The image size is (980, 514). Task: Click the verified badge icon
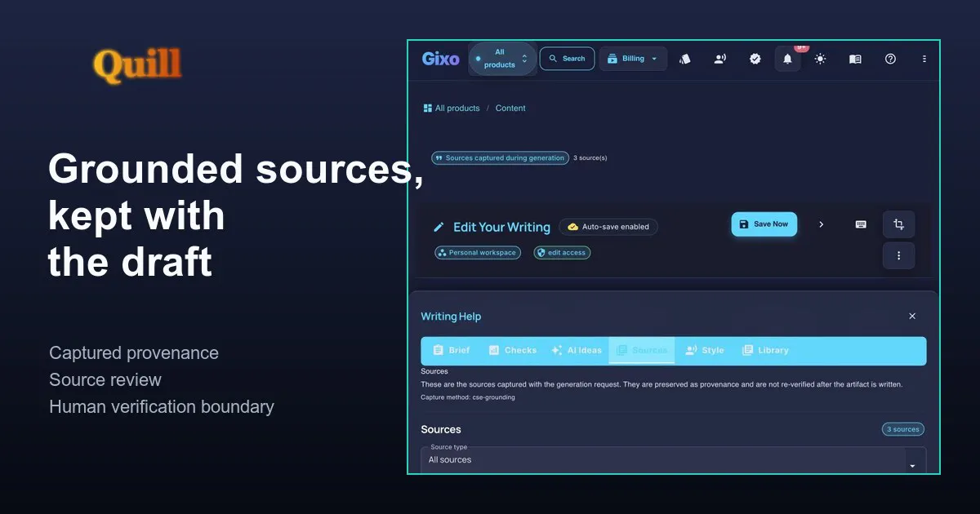[755, 59]
